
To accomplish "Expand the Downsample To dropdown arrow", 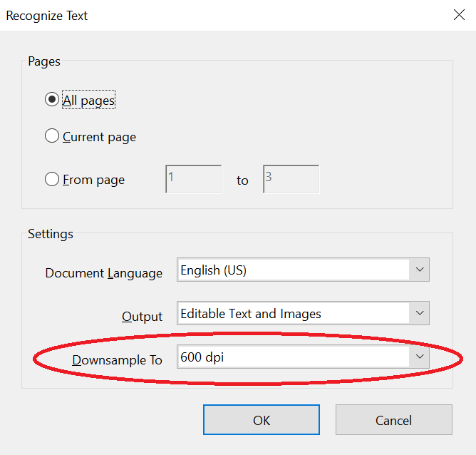I will pos(419,357).
